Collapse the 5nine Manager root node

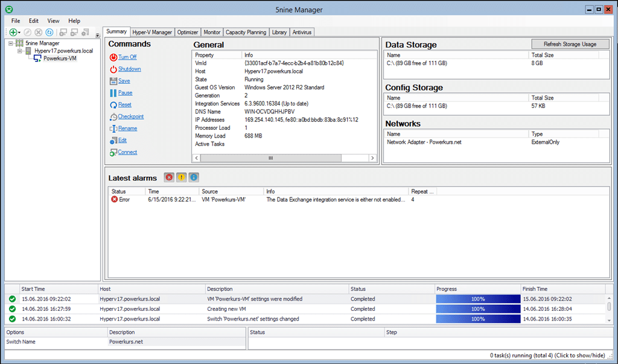pos(11,43)
